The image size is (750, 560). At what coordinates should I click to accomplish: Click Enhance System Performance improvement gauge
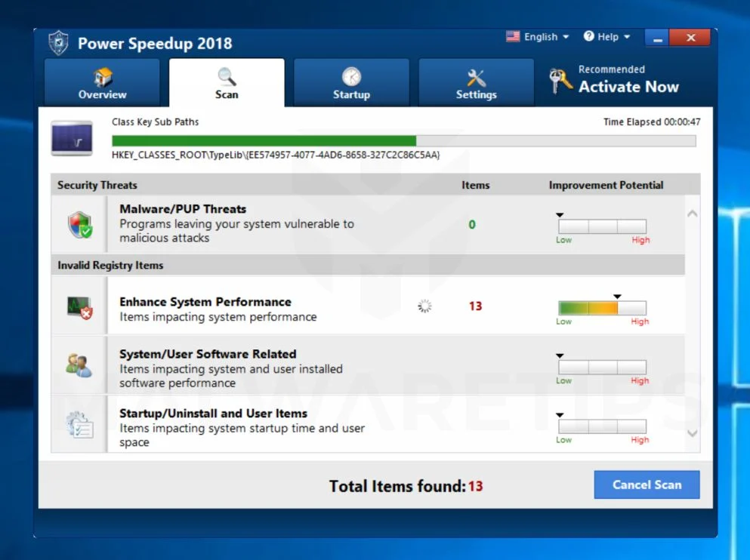coord(602,308)
